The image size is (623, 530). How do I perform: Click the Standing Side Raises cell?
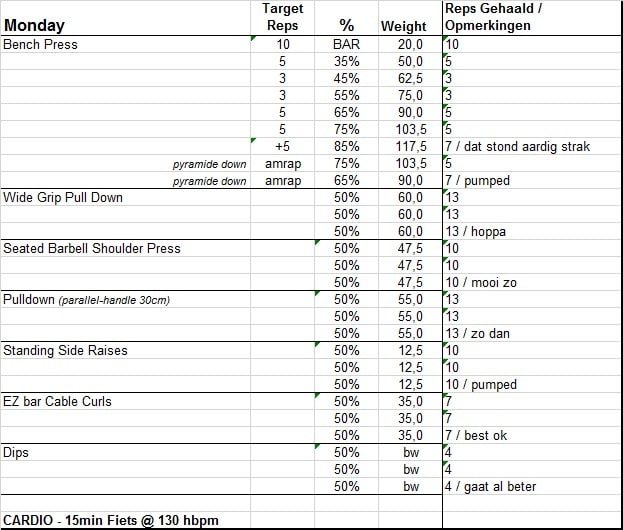pos(65,350)
